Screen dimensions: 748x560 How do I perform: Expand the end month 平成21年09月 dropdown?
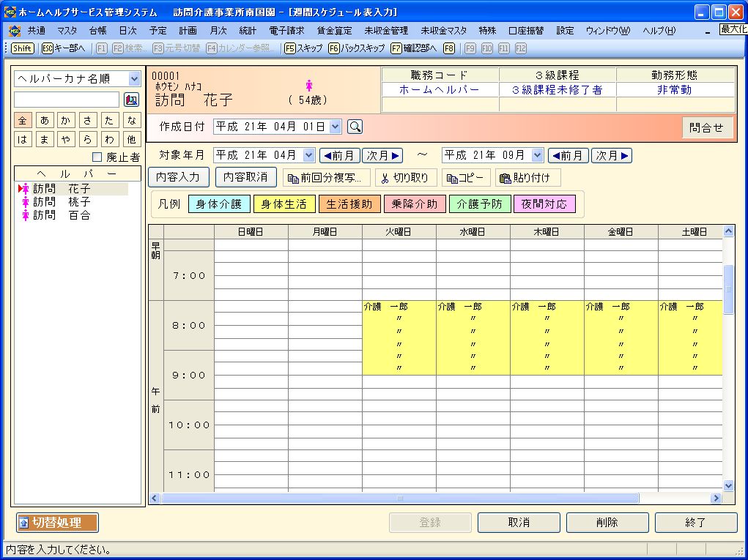(x=537, y=155)
